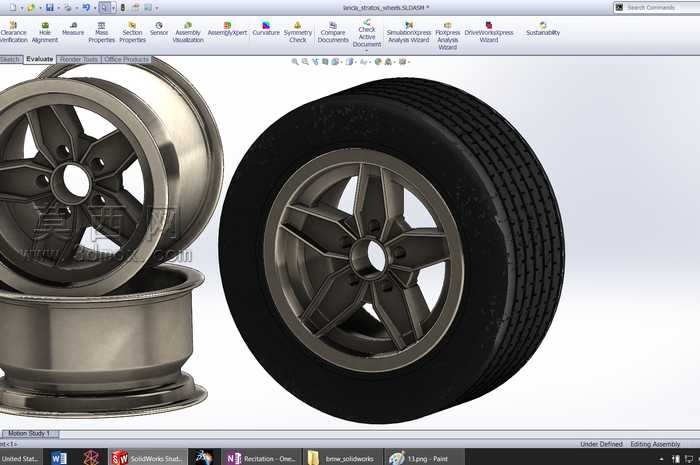Switch to 13.png - Paint taskbar window
The width and height of the screenshot is (700, 465).
click(x=423, y=458)
